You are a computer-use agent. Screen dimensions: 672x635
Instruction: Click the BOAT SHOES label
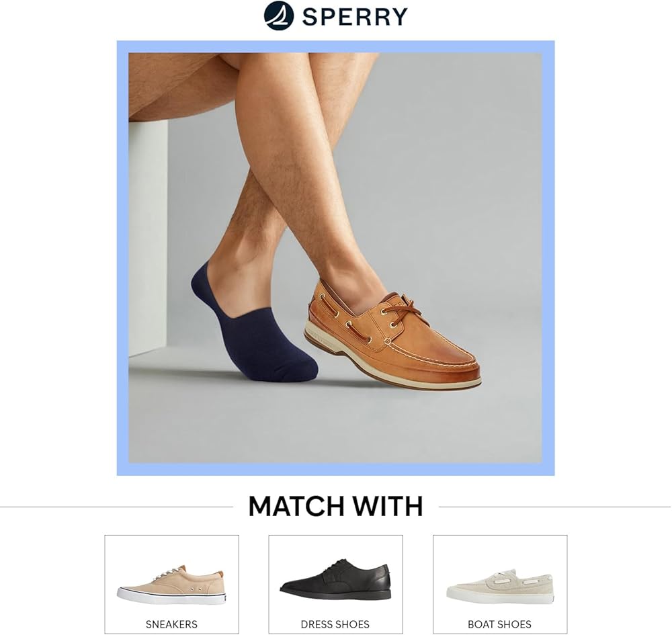pyautogui.click(x=500, y=624)
